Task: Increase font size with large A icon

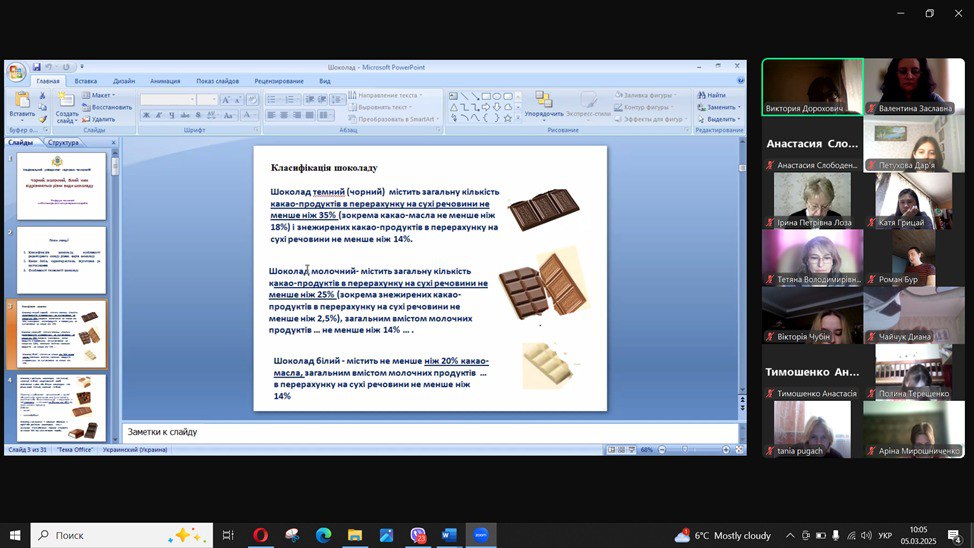Action: pos(225,99)
